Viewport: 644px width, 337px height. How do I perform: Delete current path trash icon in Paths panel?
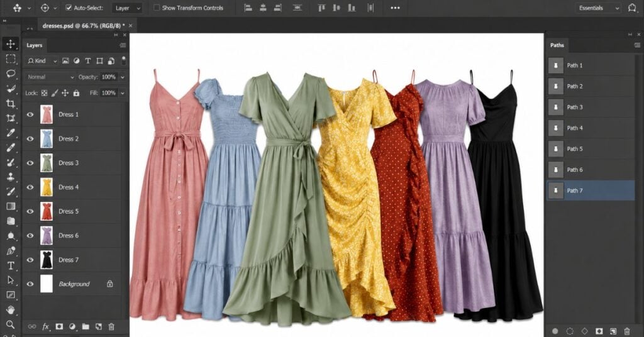tap(627, 331)
